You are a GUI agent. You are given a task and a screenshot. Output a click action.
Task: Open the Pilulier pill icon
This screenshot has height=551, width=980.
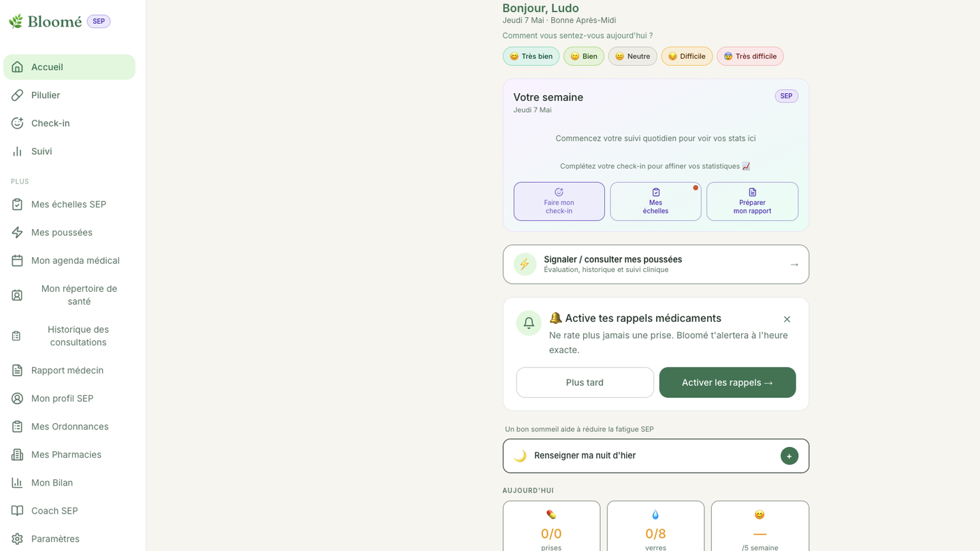pos(17,95)
